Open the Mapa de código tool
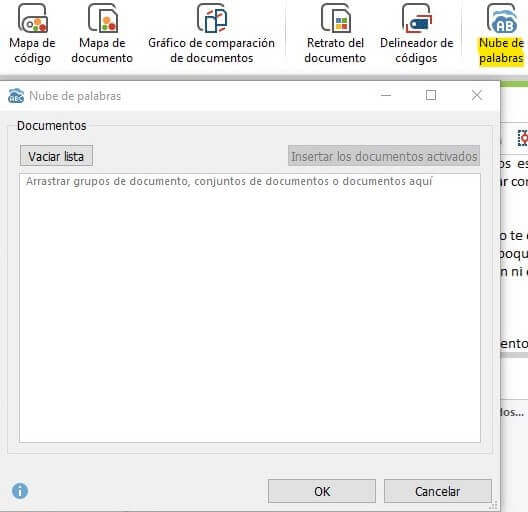 tap(32, 34)
